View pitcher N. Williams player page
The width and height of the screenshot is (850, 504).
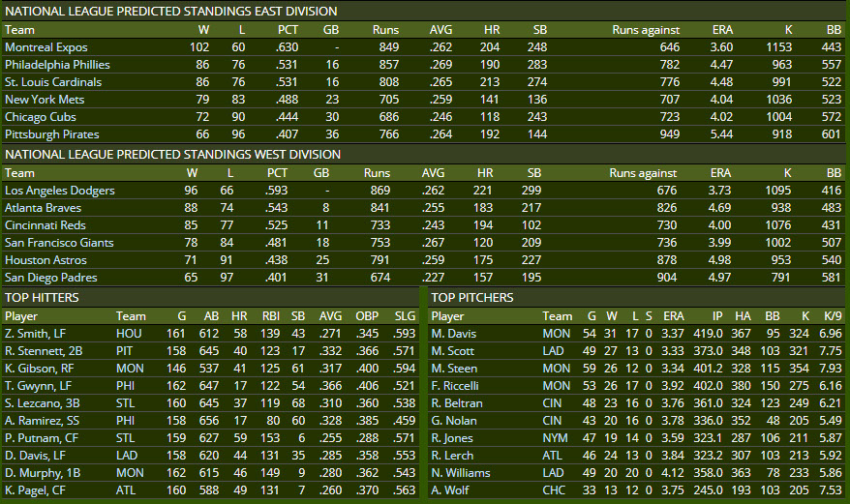(461, 473)
